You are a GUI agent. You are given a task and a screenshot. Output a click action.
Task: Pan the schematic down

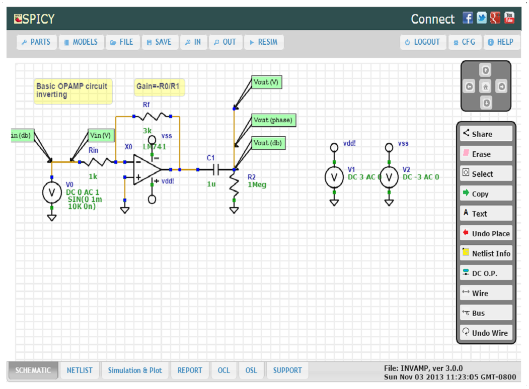click(486, 103)
